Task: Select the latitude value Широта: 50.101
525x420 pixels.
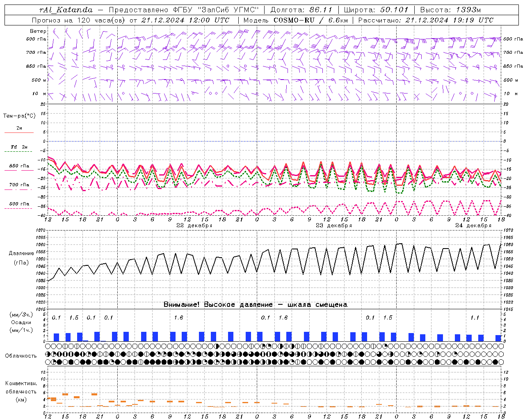Action: click(376, 10)
